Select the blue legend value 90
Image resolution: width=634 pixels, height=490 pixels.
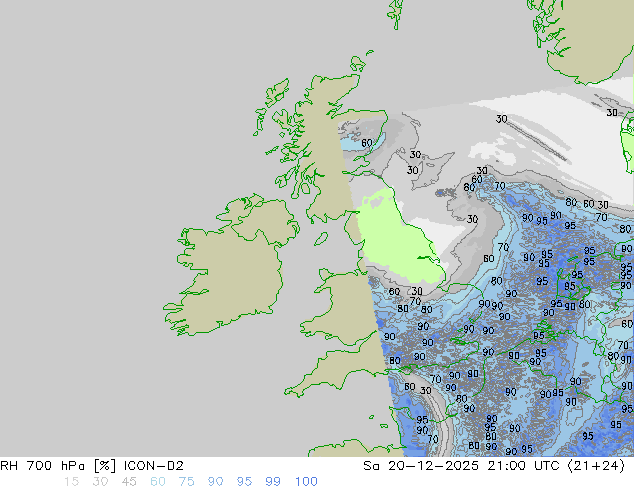[x=215, y=482]
